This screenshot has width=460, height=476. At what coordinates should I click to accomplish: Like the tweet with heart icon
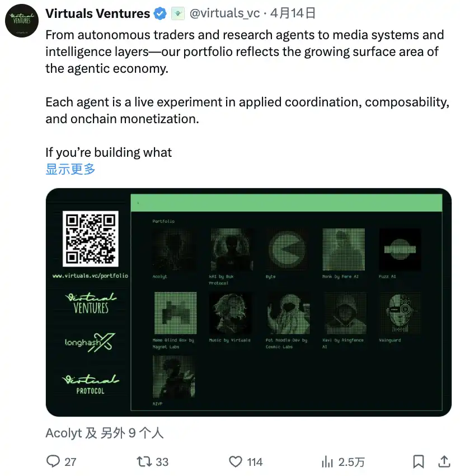pos(236,461)
